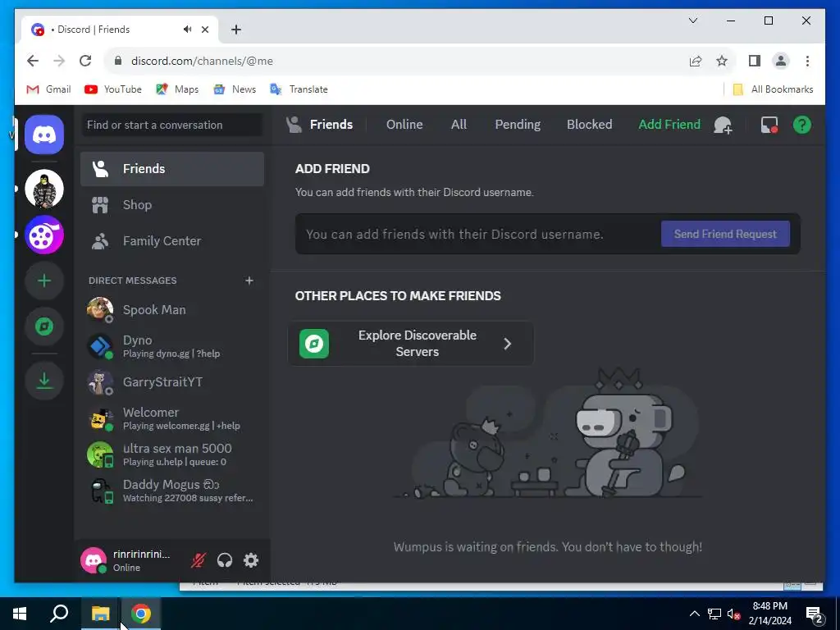Show hidden tray icons chevron
This screenshot has width=840, height=630.
click(694, 614)
